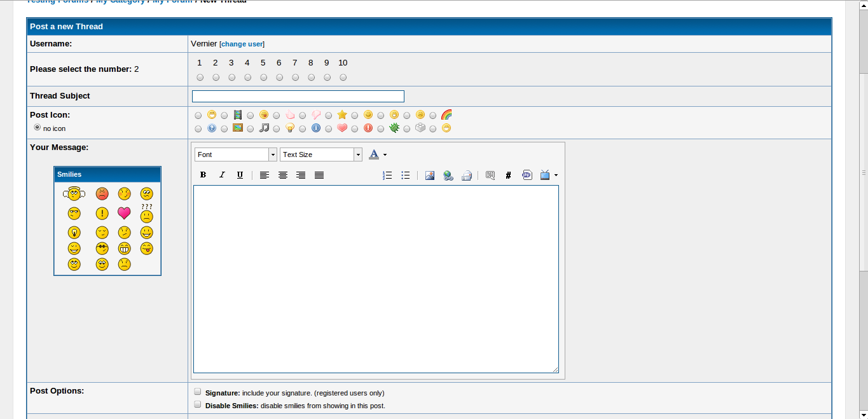Check the Disable Smilies option
Viewport: 868px width, 419px height.
coord(198,404)
